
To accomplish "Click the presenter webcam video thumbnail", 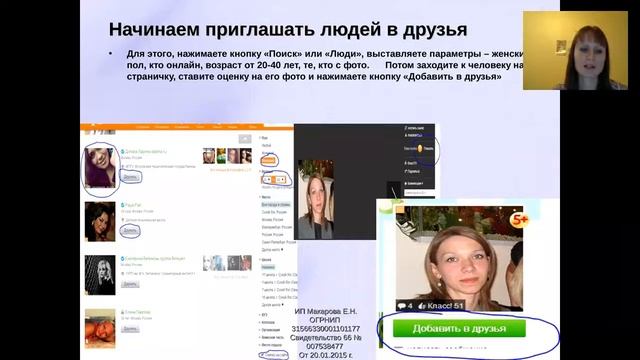I will tap(575, 51).
